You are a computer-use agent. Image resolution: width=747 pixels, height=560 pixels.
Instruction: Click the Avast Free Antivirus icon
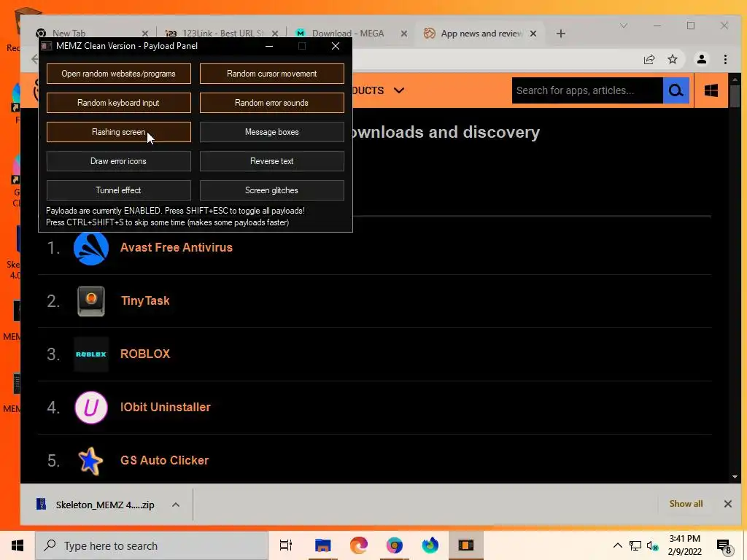click(91, 248)
